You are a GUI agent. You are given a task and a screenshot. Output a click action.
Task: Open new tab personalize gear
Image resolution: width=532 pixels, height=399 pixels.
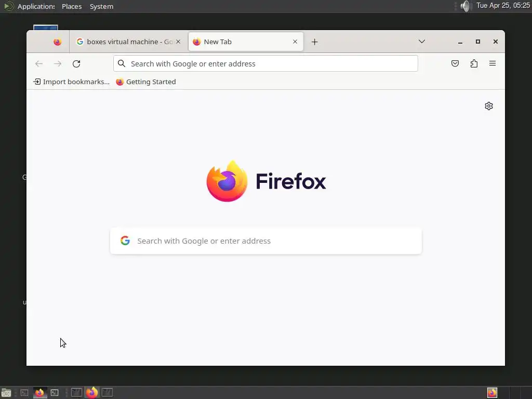(x=488, y=106)
